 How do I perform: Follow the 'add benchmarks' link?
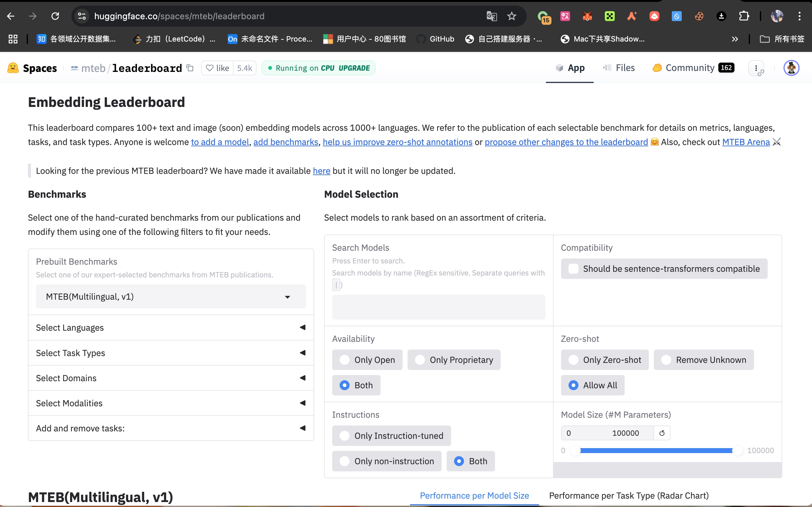click(286, 142)
